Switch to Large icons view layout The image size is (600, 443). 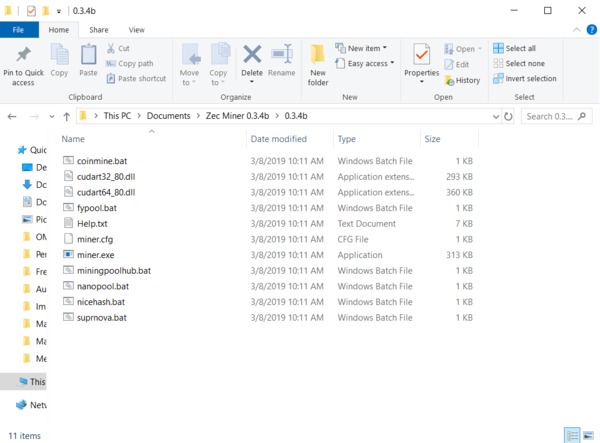click(x=589, y=435)
